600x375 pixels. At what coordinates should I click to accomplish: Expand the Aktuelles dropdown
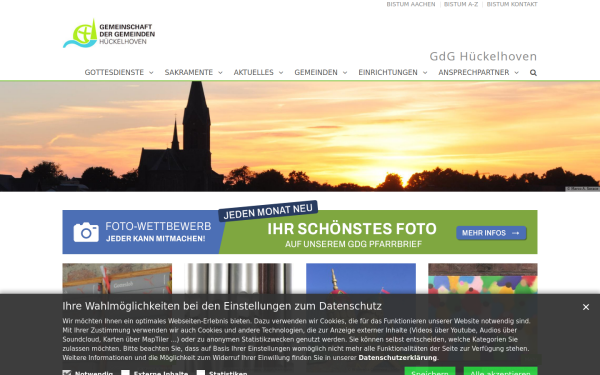pos(258,72)
